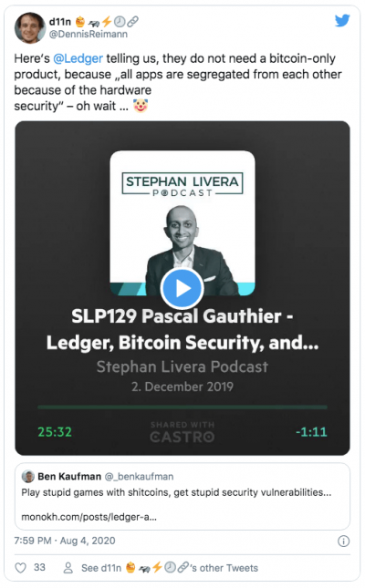Open the @Ledger mention link
365x588 pixels.
click(78, 58)
